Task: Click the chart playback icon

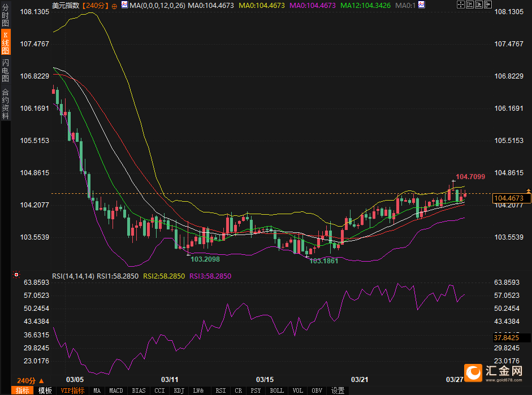Action: (x=479, y=5)
